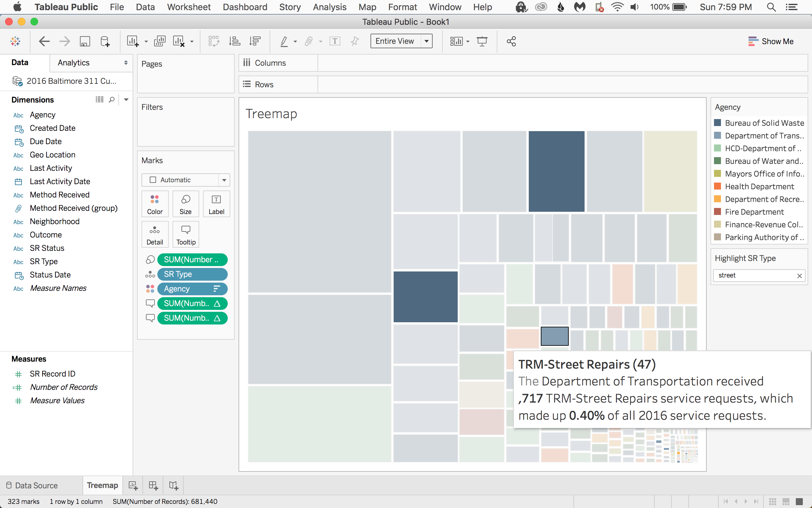Screen dimensions: 812x508
Task: Open the Format menu
Action: coord(402,7)
